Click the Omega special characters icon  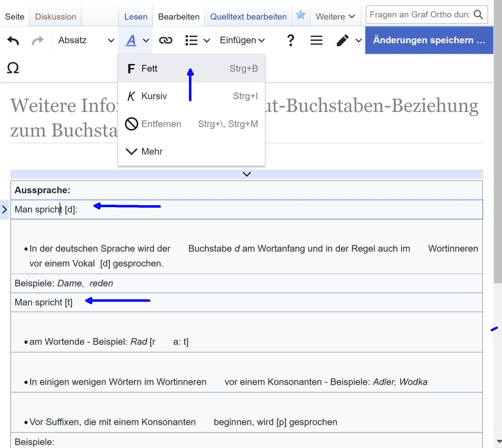[13, 68]
